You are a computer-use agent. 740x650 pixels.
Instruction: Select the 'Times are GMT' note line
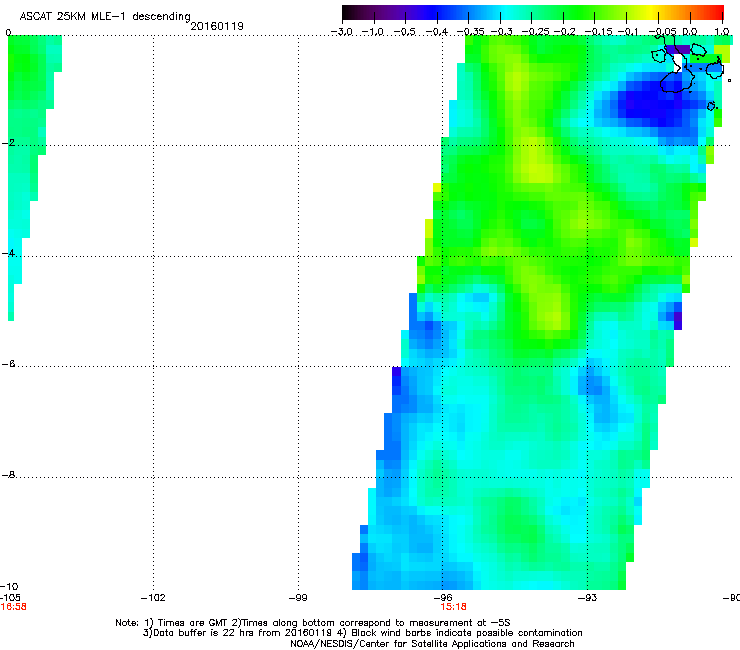pyautogui.click(x=313, y=623)
